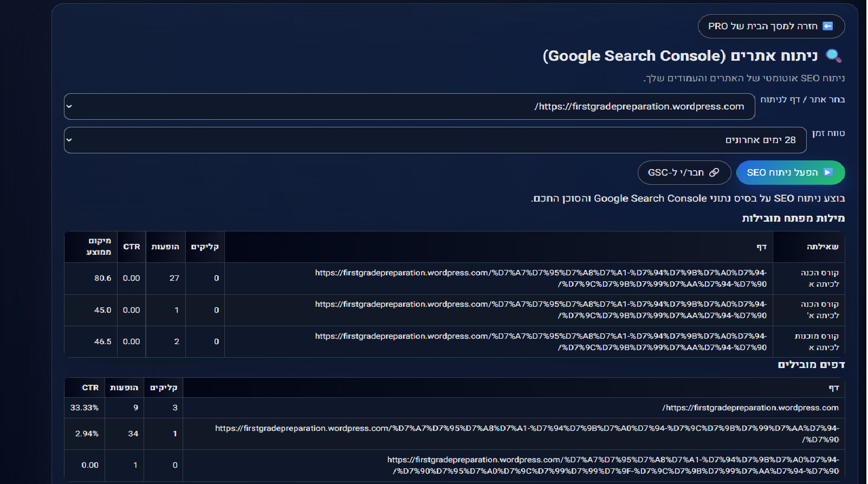Click the average position value 80.6

coord(102,278)
